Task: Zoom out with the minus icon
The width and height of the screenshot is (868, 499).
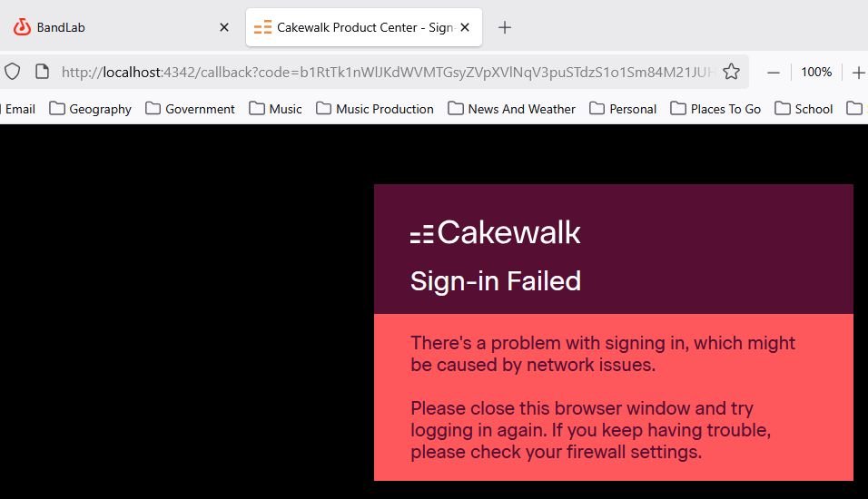Action: pyautogui.click(x=774, y=72)
